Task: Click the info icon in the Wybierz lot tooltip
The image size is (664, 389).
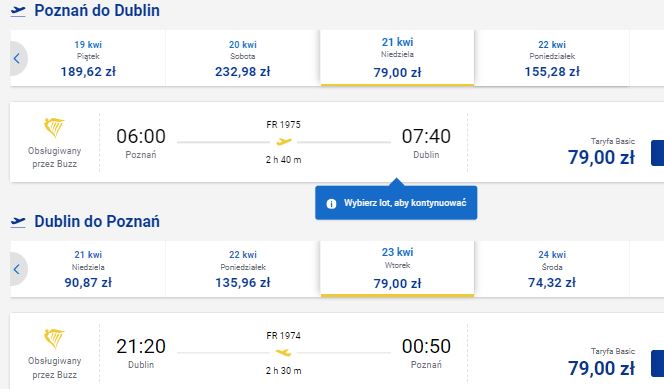Action: pyautogui.click(x=331, y=204)
